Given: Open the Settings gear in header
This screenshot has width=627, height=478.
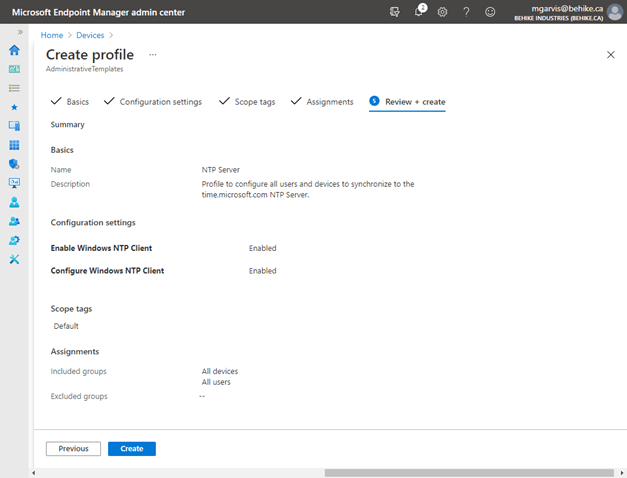Looking at the screenshot, I should tap(443, 12).
